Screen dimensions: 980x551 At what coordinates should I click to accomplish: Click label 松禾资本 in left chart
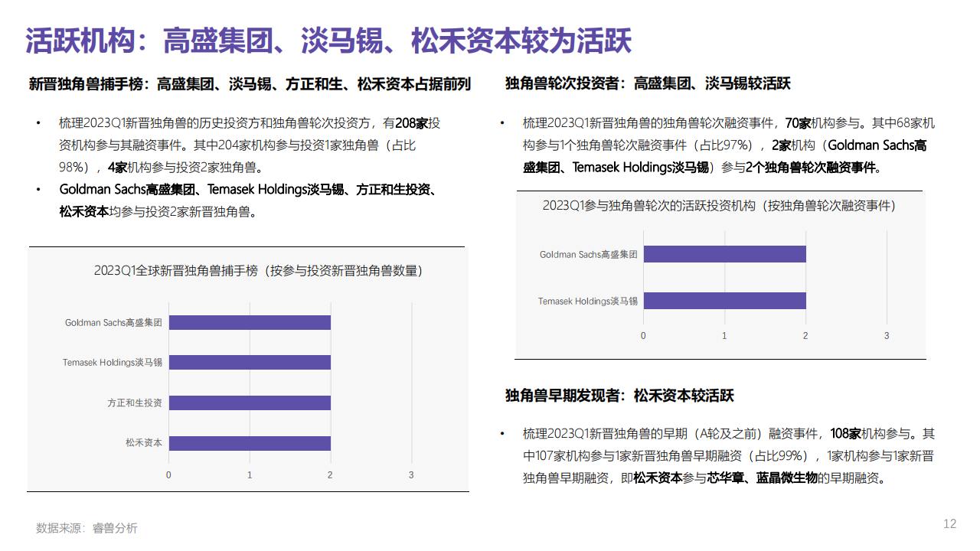[144, 442]
